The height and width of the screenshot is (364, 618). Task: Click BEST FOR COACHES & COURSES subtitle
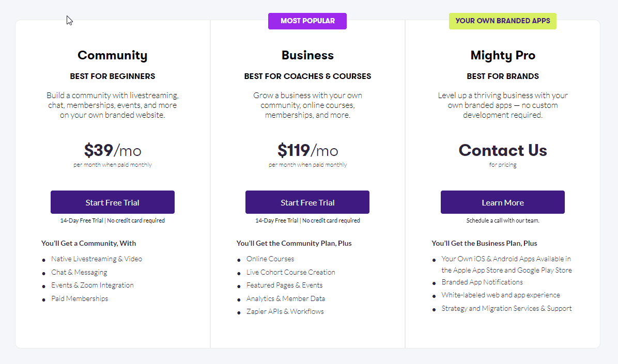pos(307,76)
